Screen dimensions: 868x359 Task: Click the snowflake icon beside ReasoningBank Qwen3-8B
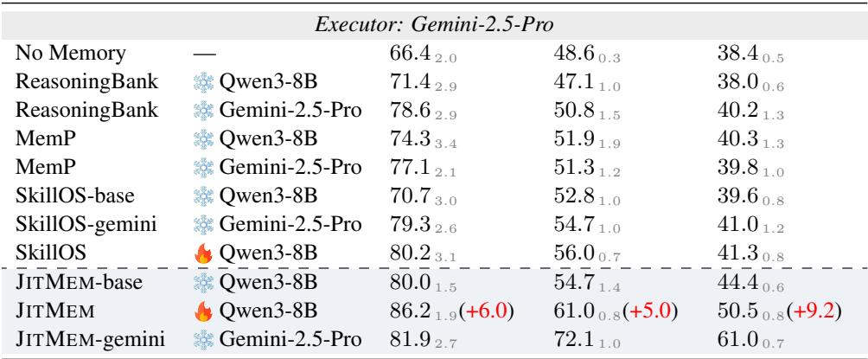[x=203, y=82]
